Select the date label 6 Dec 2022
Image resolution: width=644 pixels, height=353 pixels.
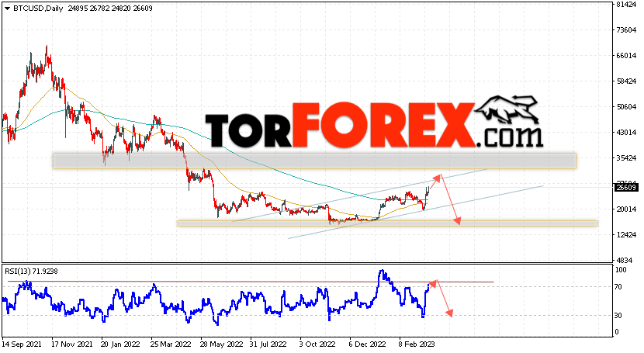(x=367, y=344)
